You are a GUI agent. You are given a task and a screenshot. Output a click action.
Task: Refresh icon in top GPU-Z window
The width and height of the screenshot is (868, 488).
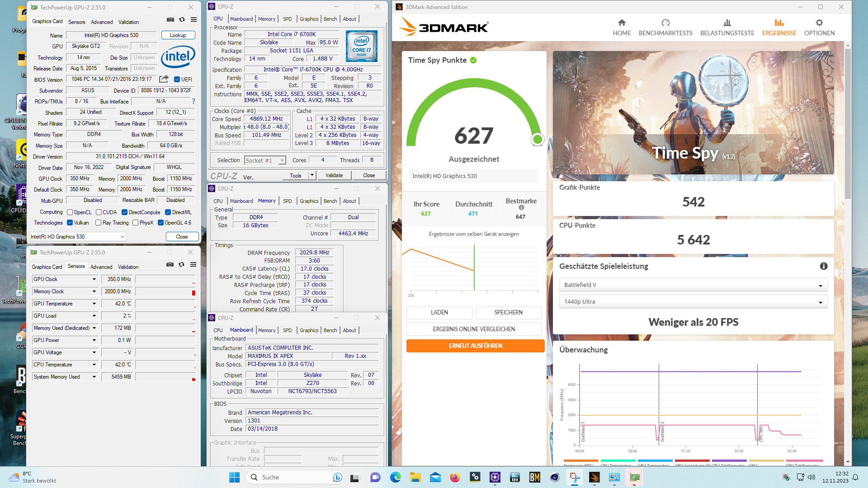pyautogui.click(x=182, y=19)
